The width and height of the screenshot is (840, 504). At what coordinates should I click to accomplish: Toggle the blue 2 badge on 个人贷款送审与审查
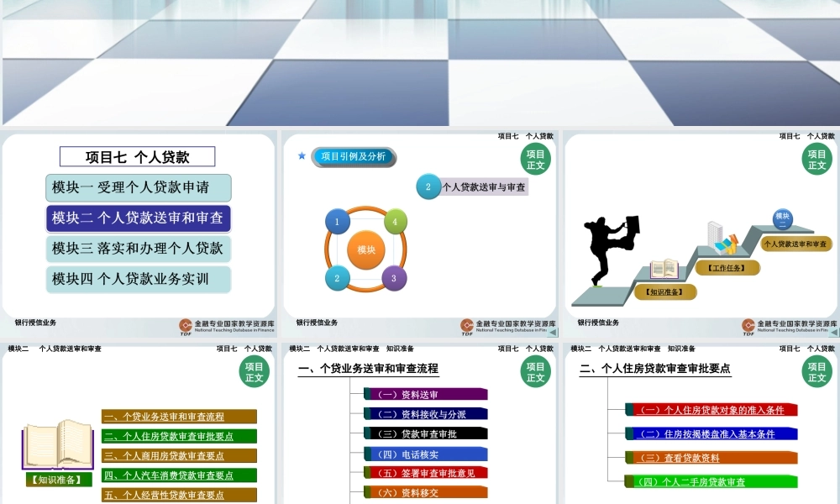[x=428, y=186]
